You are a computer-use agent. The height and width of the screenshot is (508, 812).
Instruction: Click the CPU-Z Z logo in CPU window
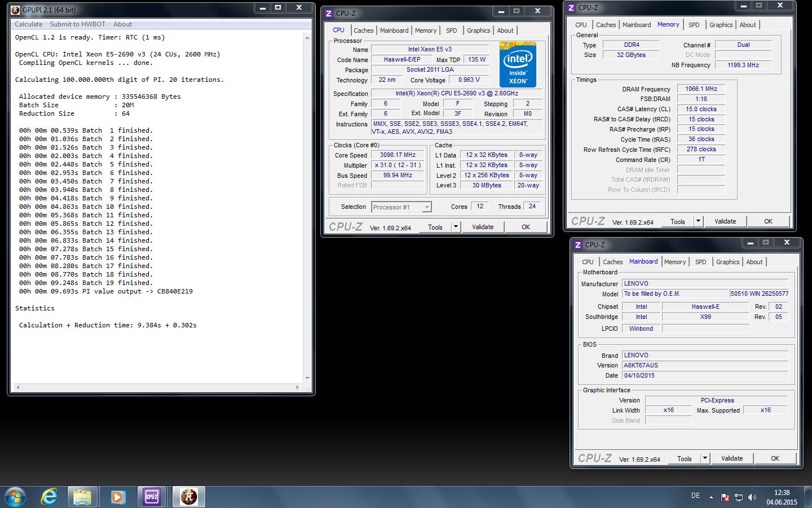pyautogui.click(x=329, y=13)
